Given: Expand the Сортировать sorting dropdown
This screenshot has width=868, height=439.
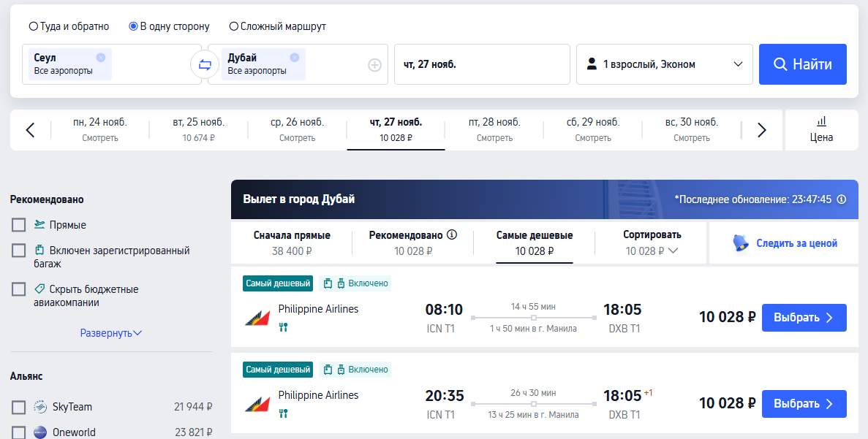Looking at the screenshot, I should tap(652, 243).
